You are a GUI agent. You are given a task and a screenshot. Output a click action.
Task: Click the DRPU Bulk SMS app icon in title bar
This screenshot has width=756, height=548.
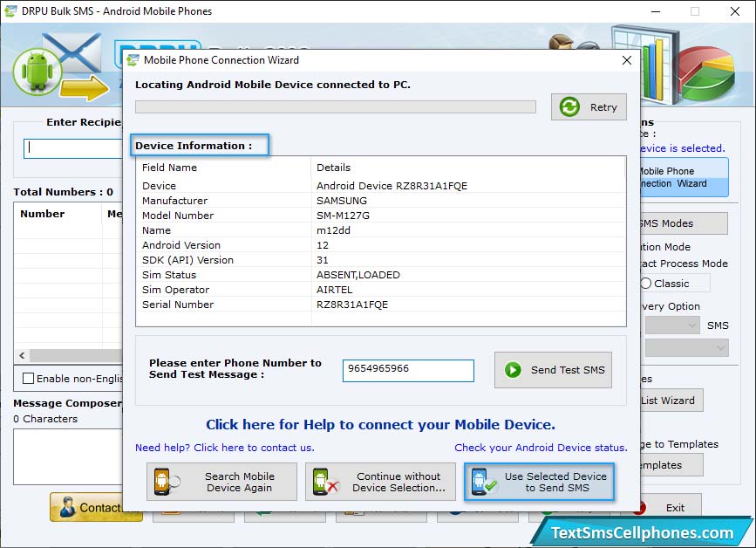10,11
